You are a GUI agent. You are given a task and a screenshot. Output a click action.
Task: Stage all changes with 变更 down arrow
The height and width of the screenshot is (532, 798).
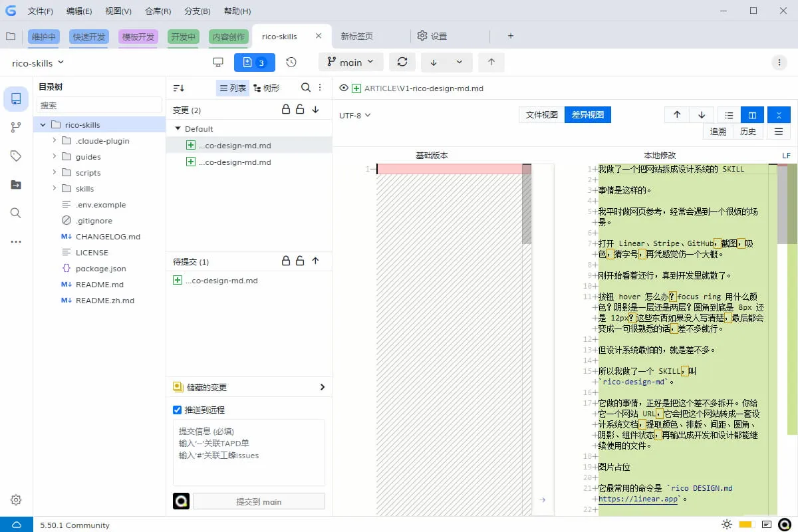315,110
